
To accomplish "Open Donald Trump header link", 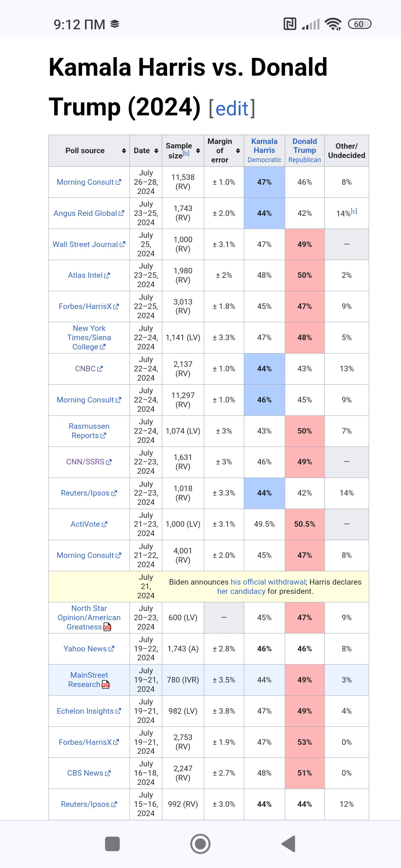I will tap(304, 146).
